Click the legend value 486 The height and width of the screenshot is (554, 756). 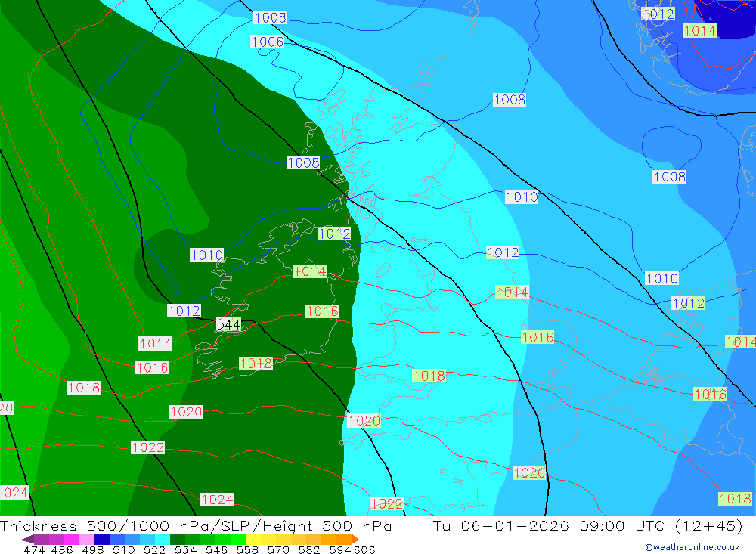[x=62, y=549]
